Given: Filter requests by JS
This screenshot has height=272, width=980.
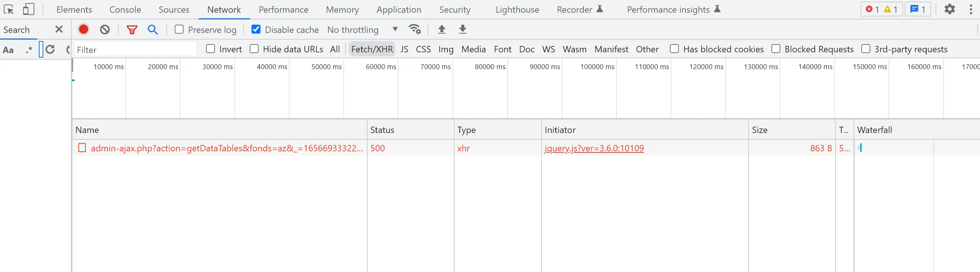Looking at the screenshot, I should coord(405,49).
